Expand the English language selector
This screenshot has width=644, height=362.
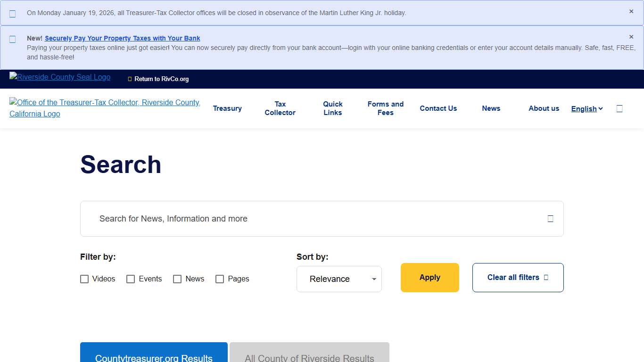coord(587,109)
